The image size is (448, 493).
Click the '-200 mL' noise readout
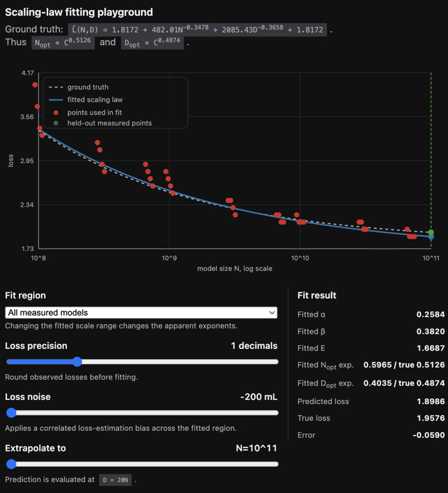(259, 397)
